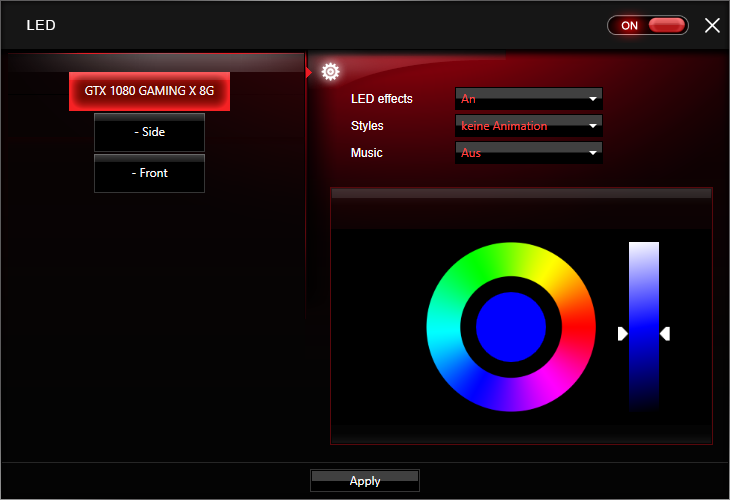Choose the Side LED zone
This screenshot has width=730, height=500.
point(149,132)
